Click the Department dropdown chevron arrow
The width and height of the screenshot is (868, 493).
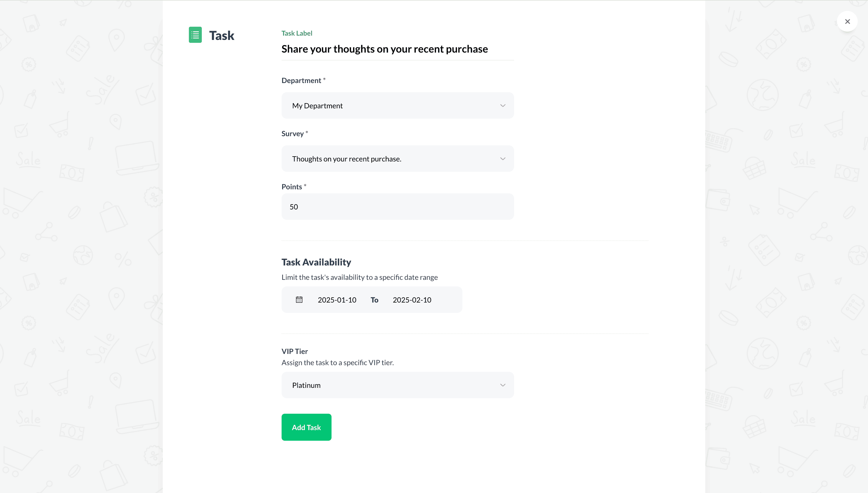(x=503, y=106)
